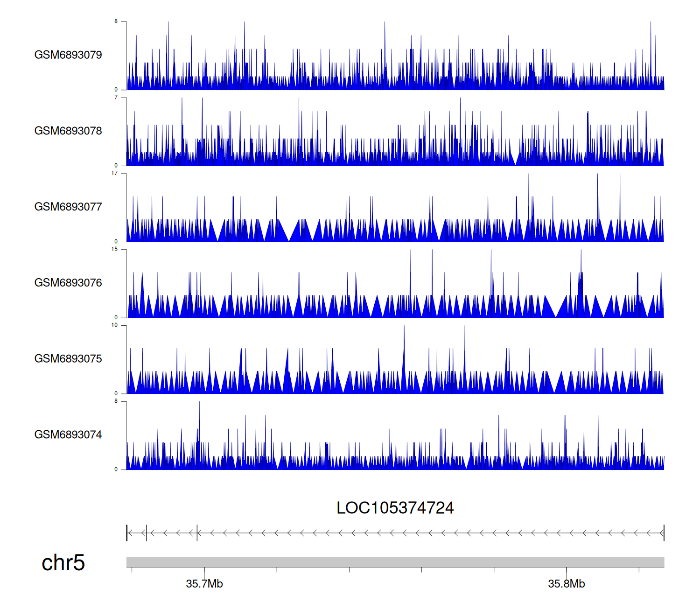Viewport: 700px width, 616px height.
Task: Click the 35.8Mb axis position label
Action: (566, 584)
